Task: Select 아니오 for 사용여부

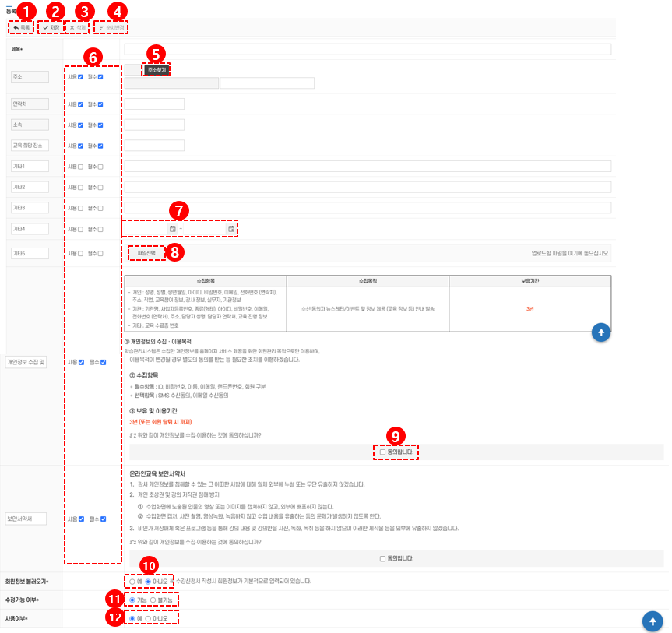Action: pyautogui.click(x=148, y=618)
